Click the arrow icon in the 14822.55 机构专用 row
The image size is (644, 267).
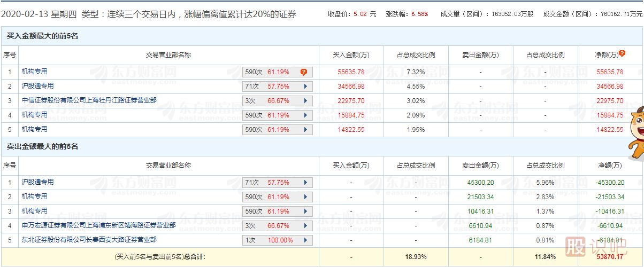[305, 130]
